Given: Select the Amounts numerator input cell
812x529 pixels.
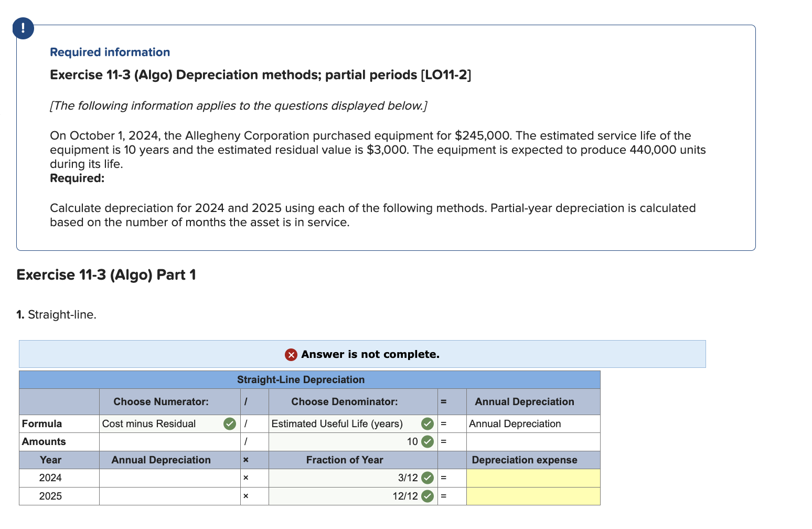Looking at the screenshot, I should 169,442.
